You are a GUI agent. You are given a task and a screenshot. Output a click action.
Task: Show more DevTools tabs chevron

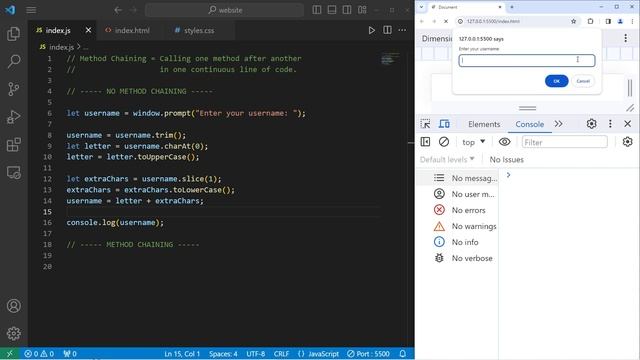558,124
